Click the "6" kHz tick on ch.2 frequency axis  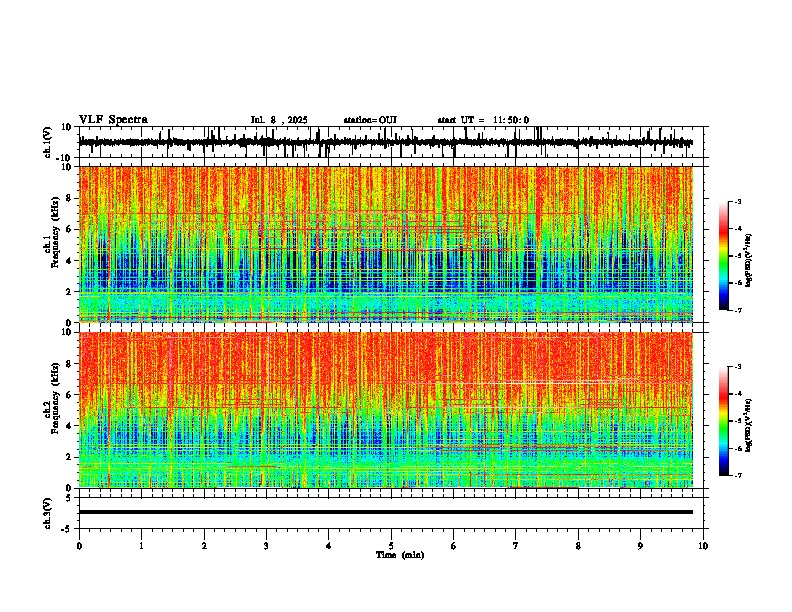click(70, 395)
